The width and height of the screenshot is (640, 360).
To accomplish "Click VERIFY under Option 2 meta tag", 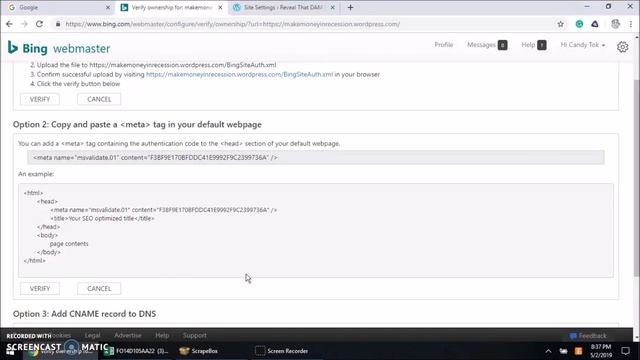I will 40,289.
